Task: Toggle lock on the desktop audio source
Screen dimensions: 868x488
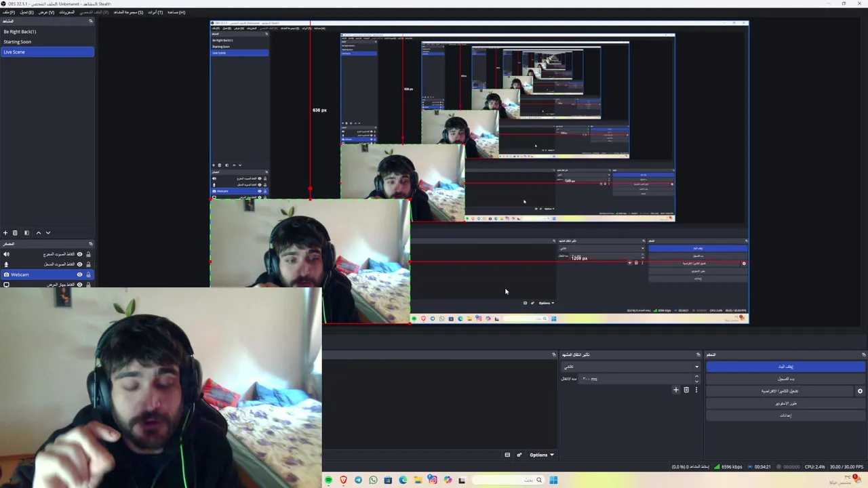Action: pyautogui.click(x=88, y=254)
